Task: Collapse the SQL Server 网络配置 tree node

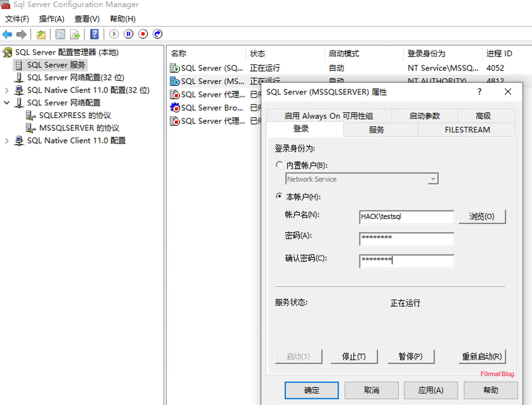Action: (x=7, y=103)
